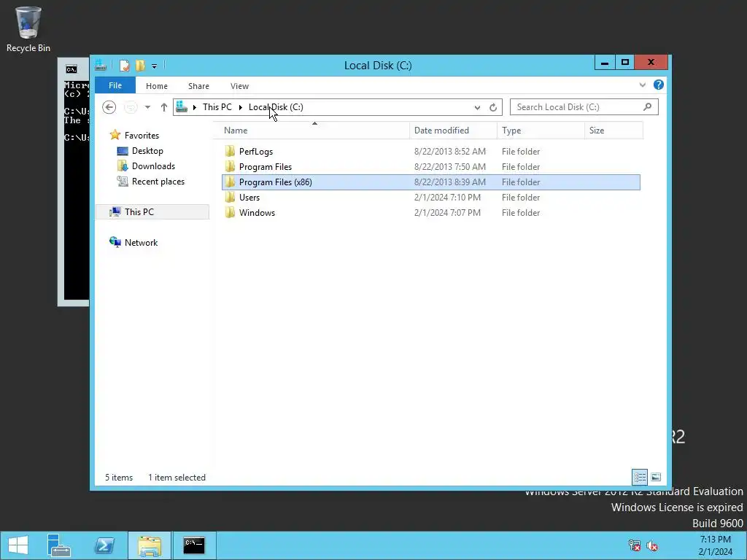Sort by Date modified column header
The height and width of the screenshot is (560, 747).
(x=453, y=131)
